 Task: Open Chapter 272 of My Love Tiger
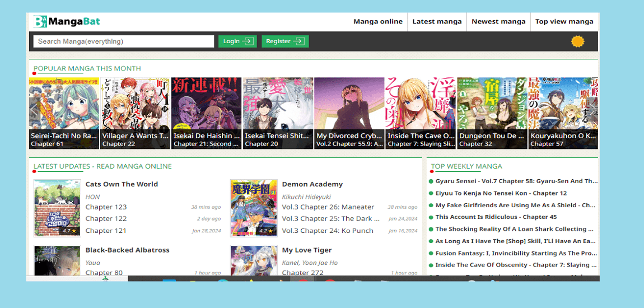[x=303, y=273]
